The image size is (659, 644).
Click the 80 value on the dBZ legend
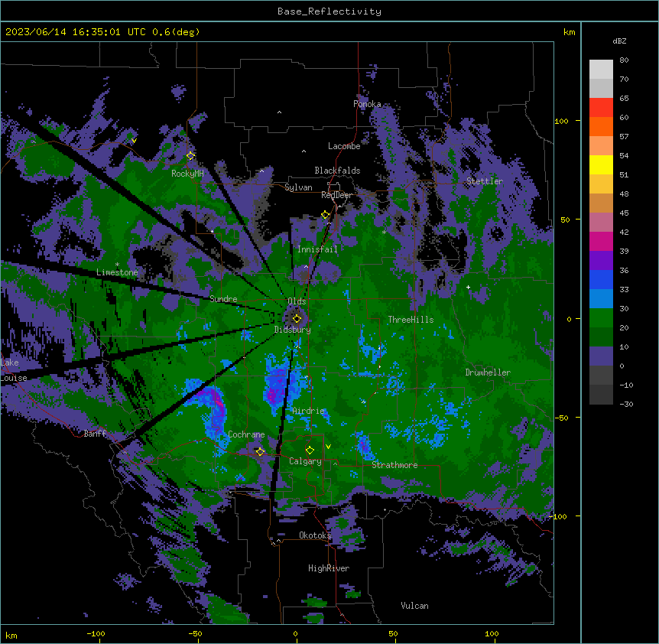pos(624,60)
